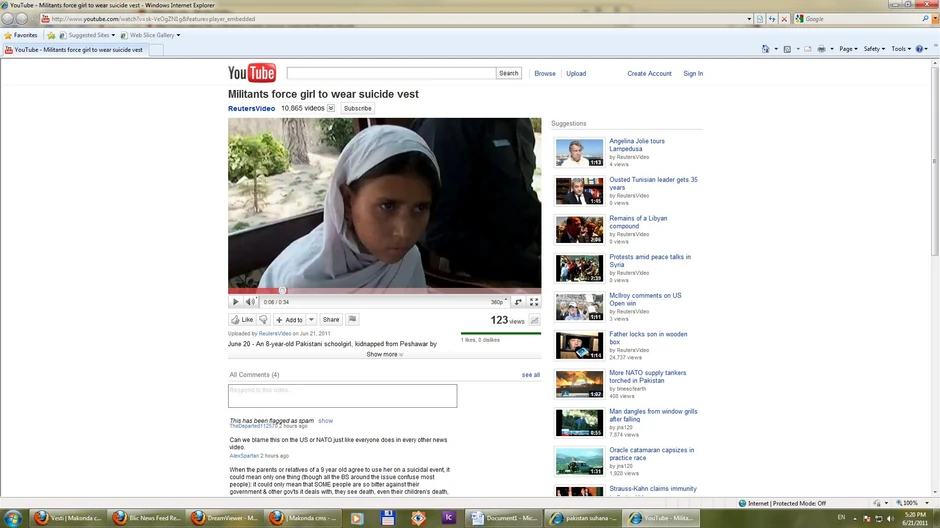The image size is (940, 528).
Task: Switch the player to the expanded size view
Action: (519, 302)
